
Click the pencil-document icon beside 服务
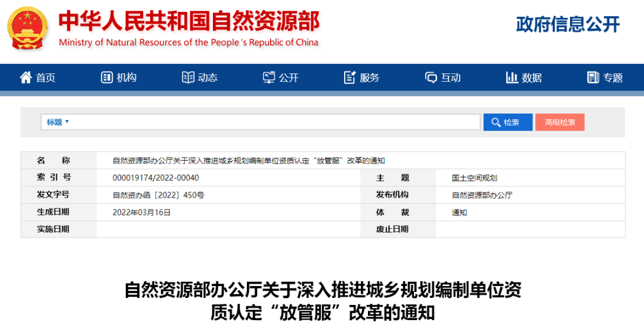pyautogui.click(x=350, y=78)
